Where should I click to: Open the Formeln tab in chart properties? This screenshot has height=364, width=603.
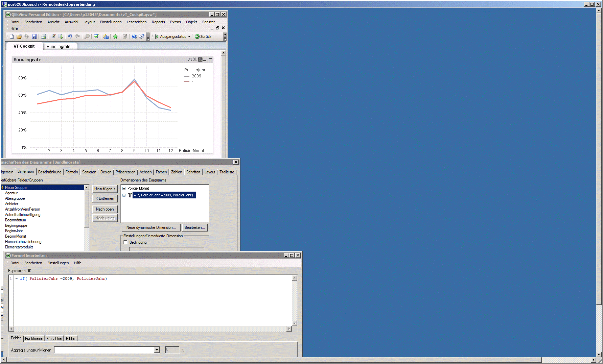pos(72,172)
